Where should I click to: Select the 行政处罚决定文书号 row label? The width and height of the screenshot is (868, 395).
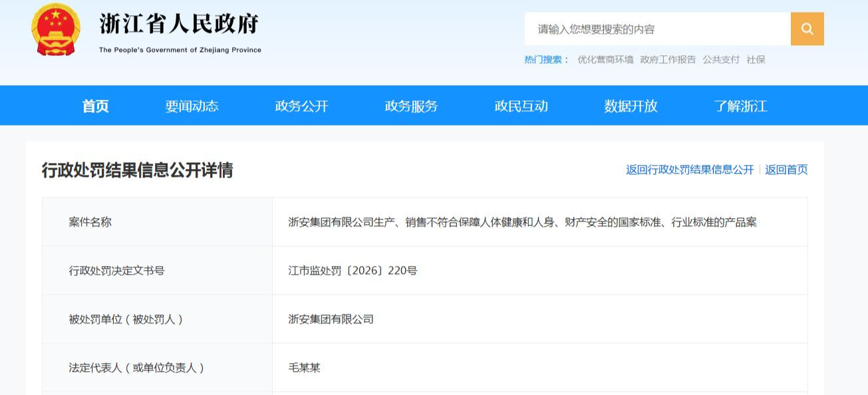click(116, 271)
